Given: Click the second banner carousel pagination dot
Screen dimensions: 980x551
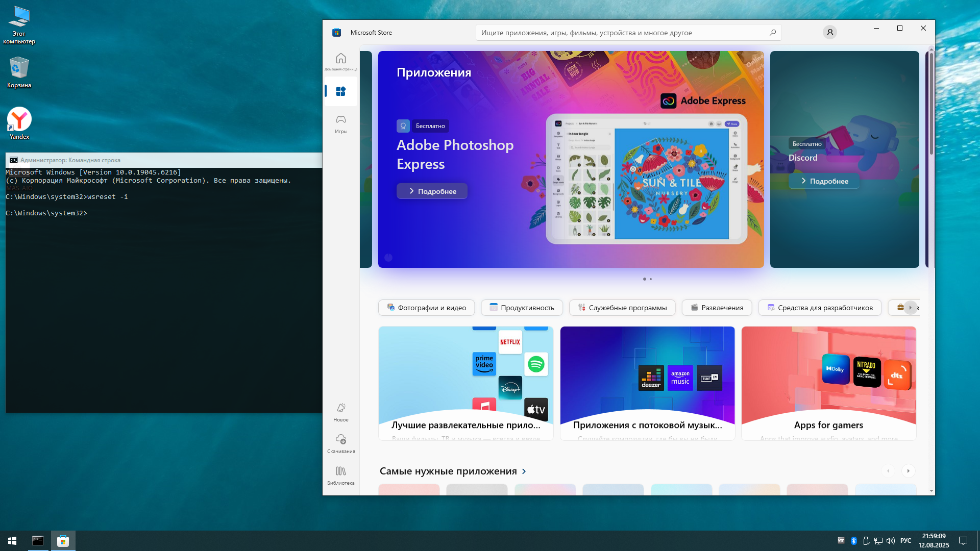Looking at the screenshot, I should (x=651, y=279).
